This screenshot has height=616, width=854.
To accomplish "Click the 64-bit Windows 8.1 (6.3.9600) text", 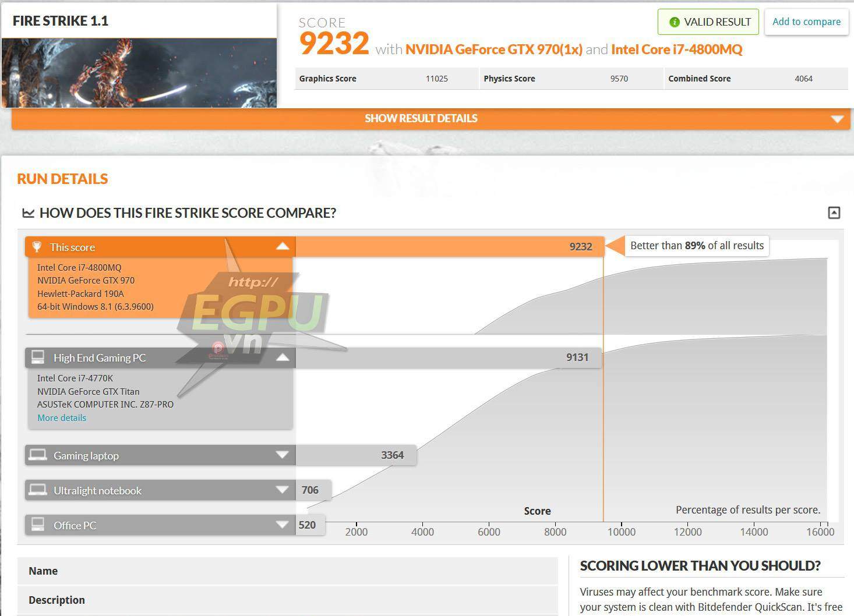I will tap(96, 306).
